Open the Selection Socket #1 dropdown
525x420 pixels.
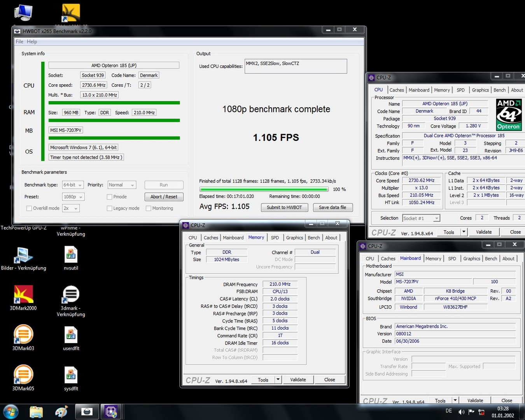click(x=421, y=218)
